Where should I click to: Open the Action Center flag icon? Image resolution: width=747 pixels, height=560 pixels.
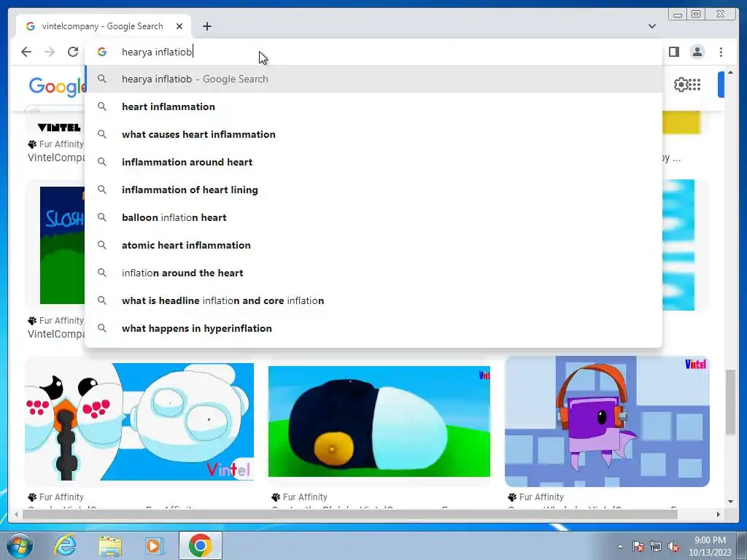[638, 546]
